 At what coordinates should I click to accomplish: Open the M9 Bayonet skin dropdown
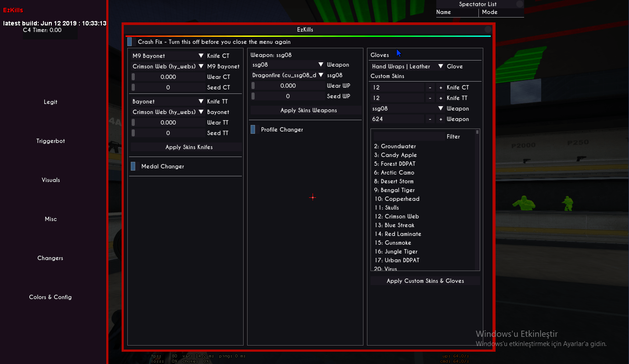coord(168,66)
